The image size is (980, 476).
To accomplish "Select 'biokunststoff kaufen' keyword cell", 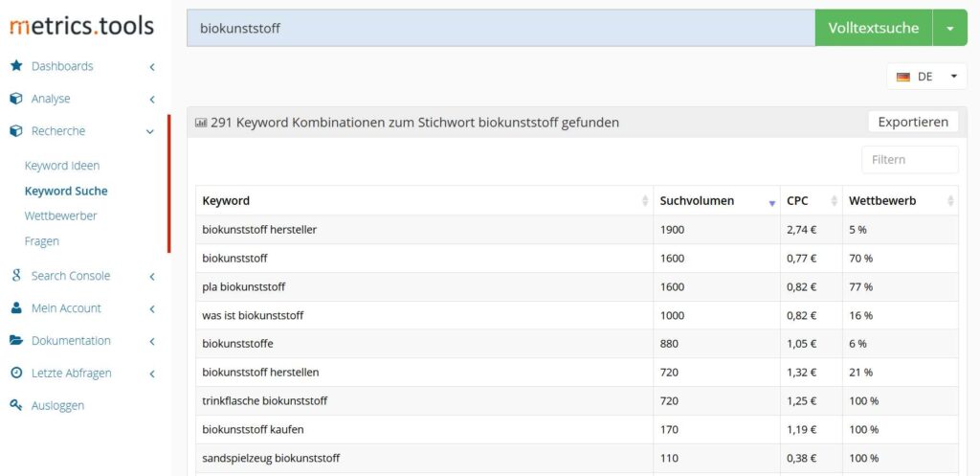I will point(424,430).
